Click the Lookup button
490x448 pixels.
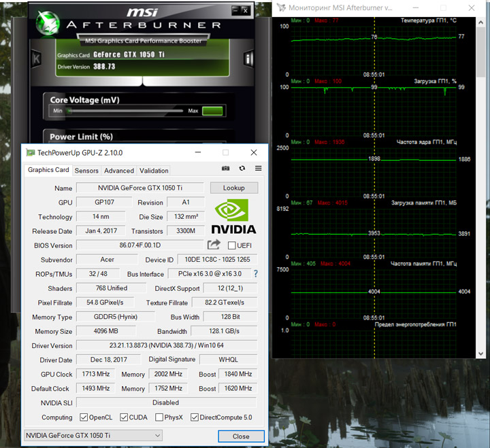[x=234, y=188]
